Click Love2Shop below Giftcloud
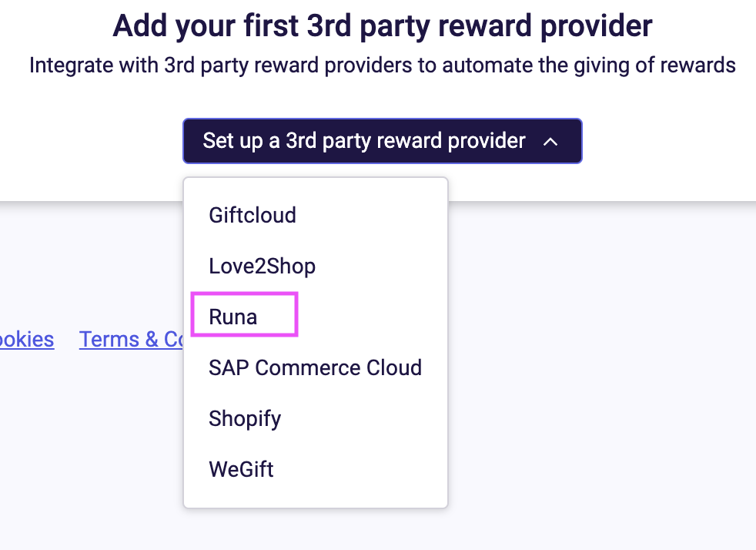Image resolution: width=756 pixels, height=550 pixels. pos(262,266)
